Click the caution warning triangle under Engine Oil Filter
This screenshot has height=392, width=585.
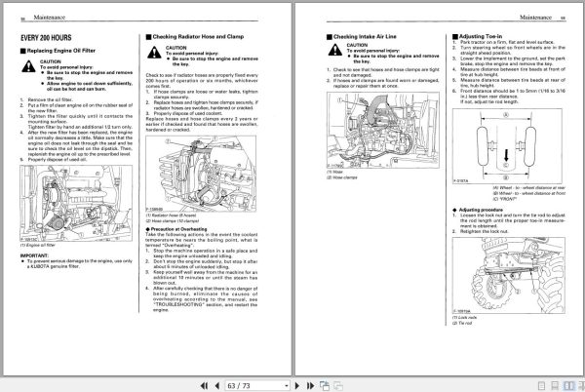tap(28, 66)
